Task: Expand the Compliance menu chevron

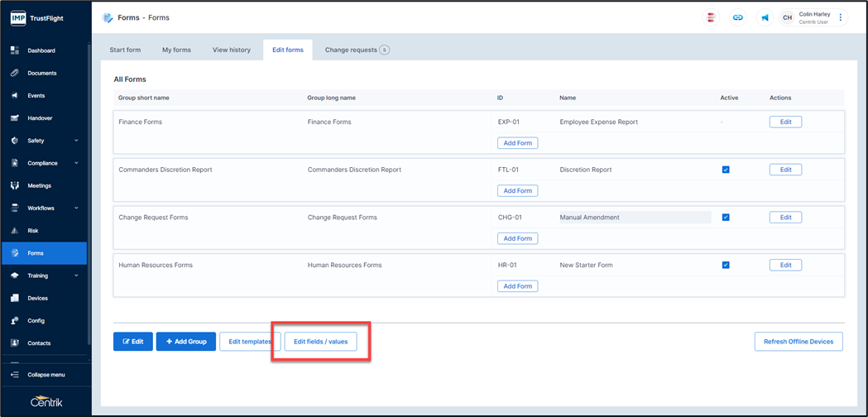Action: point(76,163)
